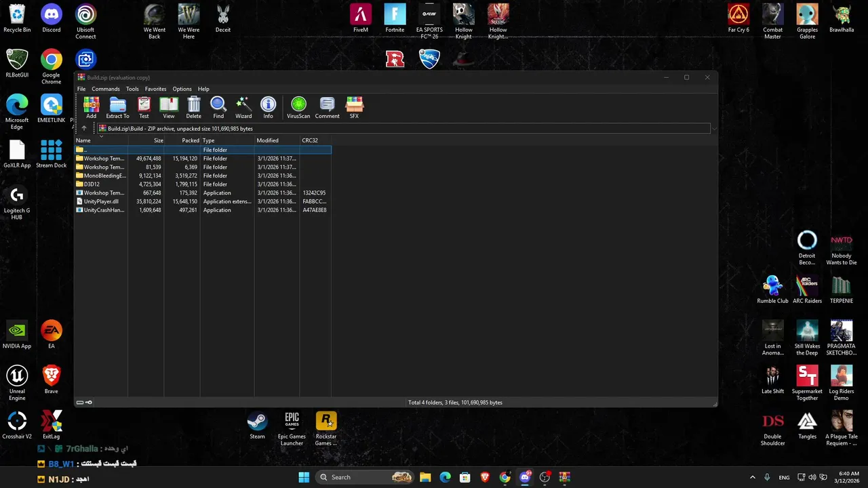Open the Logitech G HUB shortcut
Image resolution: width=868 pixels, height=488 pixels.
tap(17, 203)
